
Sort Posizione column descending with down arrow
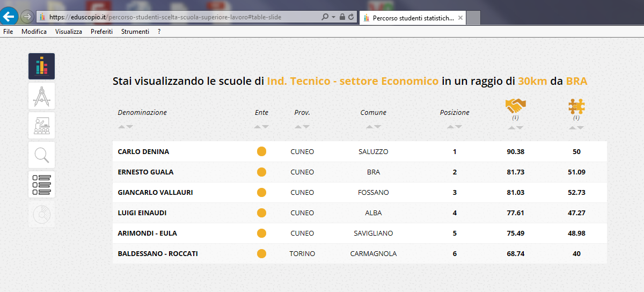coord(458,127)
